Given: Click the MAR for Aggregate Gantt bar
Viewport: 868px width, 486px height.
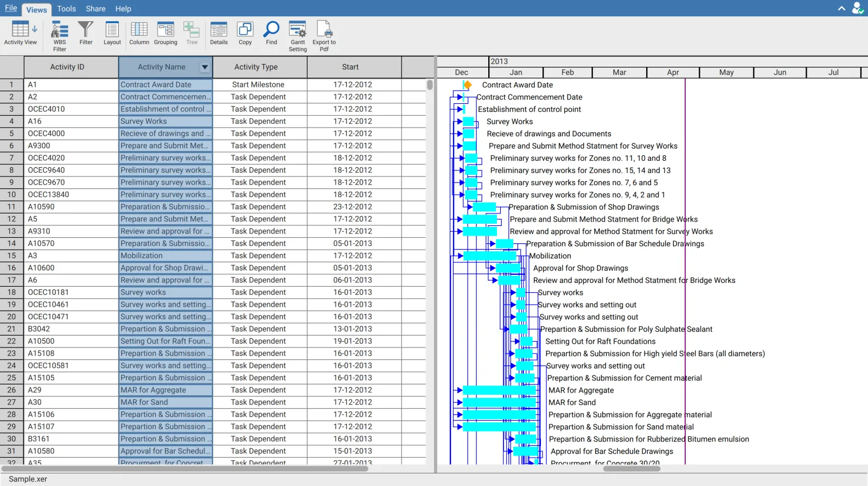Looking at the screenshot, I should (499, 390).
